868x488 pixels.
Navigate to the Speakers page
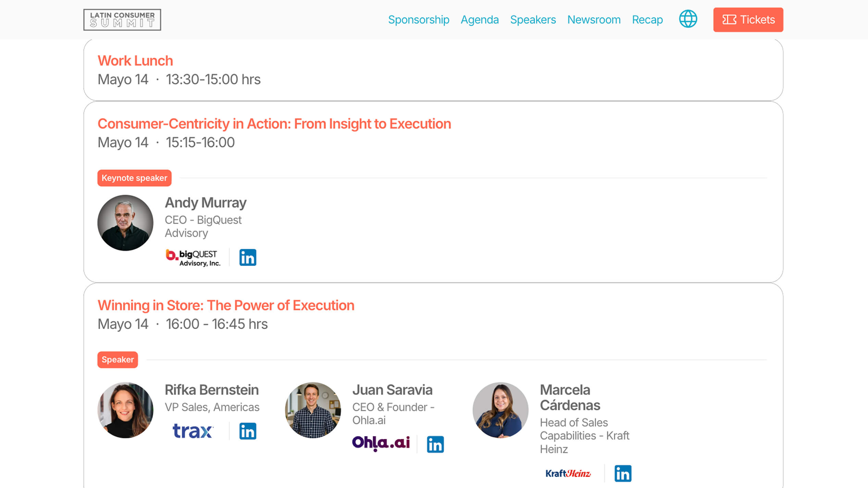(x=533, y=20)
